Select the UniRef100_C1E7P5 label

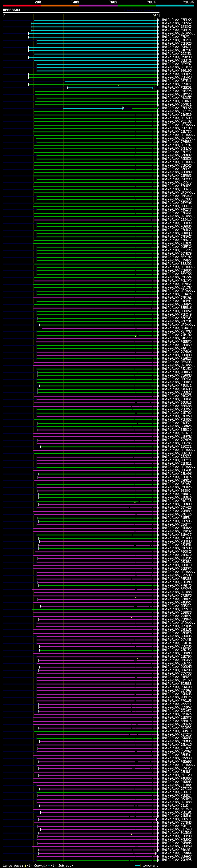tap(176, 91)
